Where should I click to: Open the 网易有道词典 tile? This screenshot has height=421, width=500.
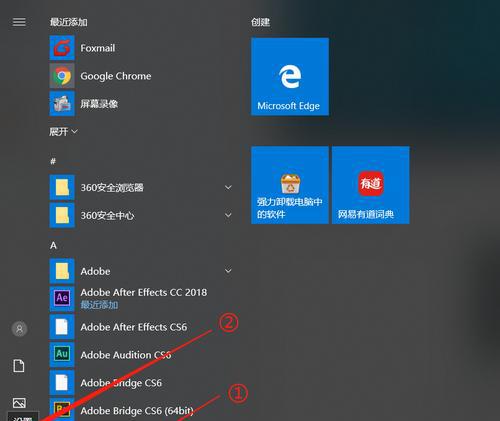click(x=371, y=185)
